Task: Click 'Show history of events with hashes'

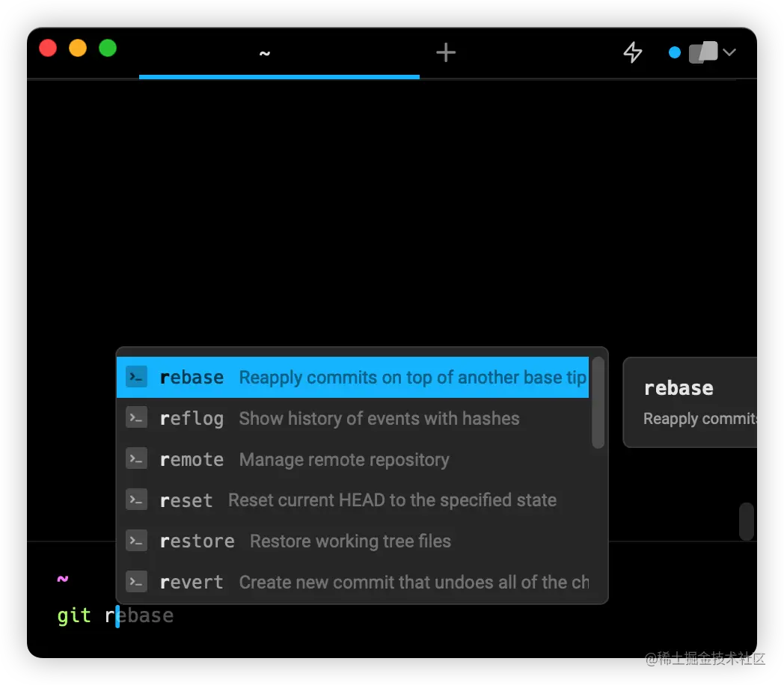Action: coord(379,419)
